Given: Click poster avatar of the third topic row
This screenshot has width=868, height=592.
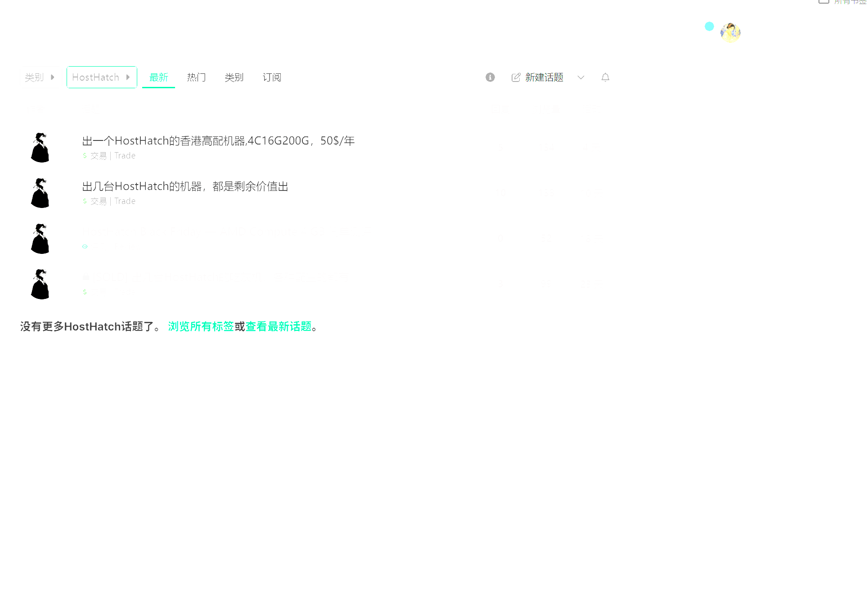Looking at the screenshot, I should (x=40, y=239).
